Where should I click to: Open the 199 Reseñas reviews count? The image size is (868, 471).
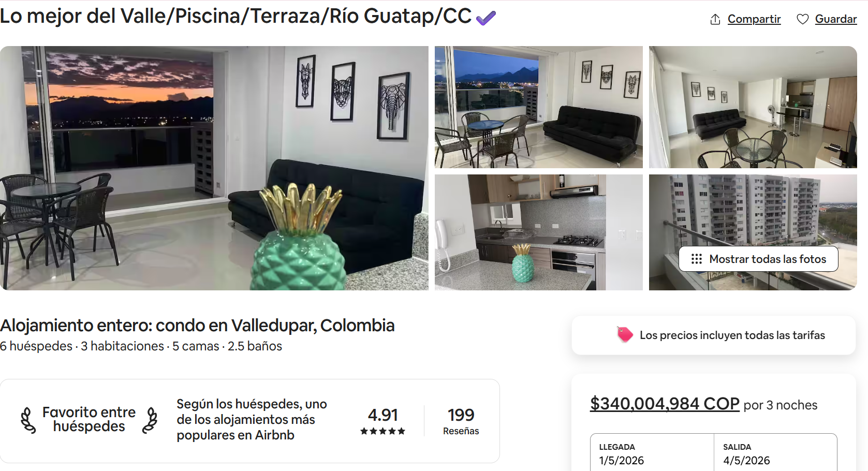[x=461, y=421]
